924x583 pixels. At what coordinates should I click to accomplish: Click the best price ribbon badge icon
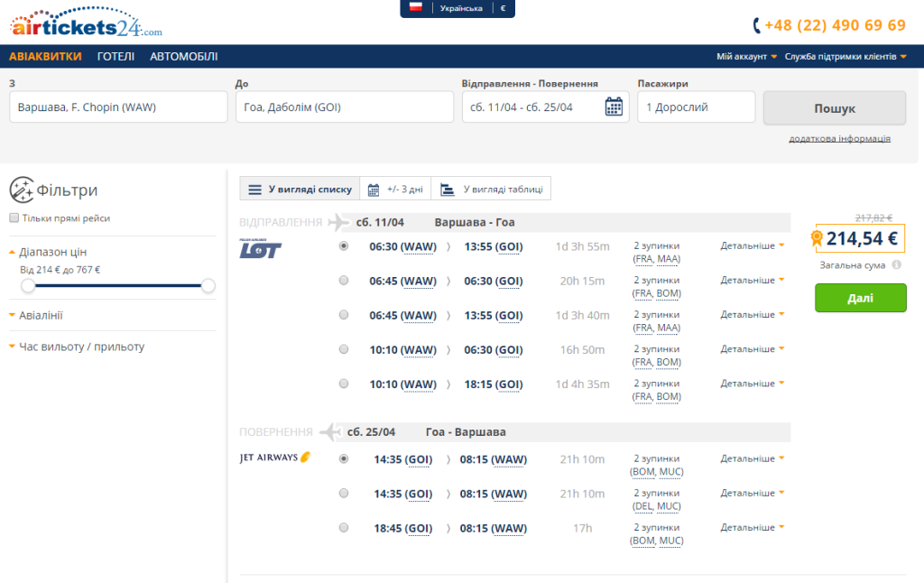click(817, 238)
